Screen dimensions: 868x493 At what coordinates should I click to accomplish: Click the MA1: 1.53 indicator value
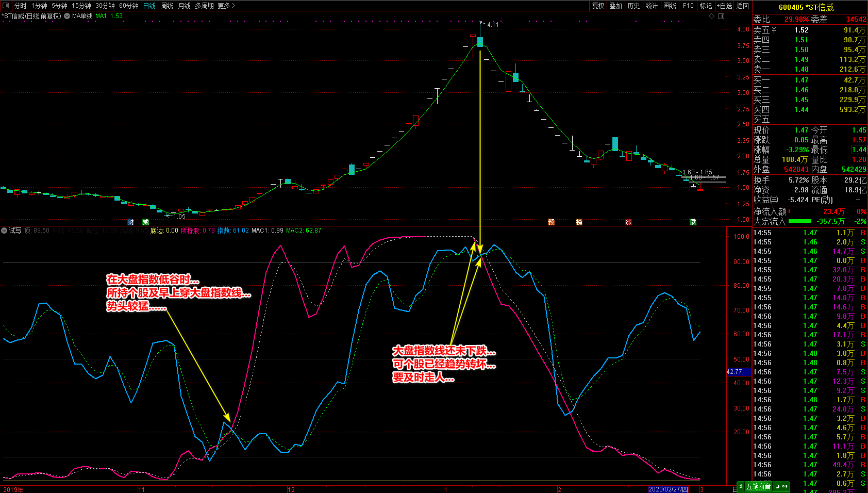(x=109, y=16)
